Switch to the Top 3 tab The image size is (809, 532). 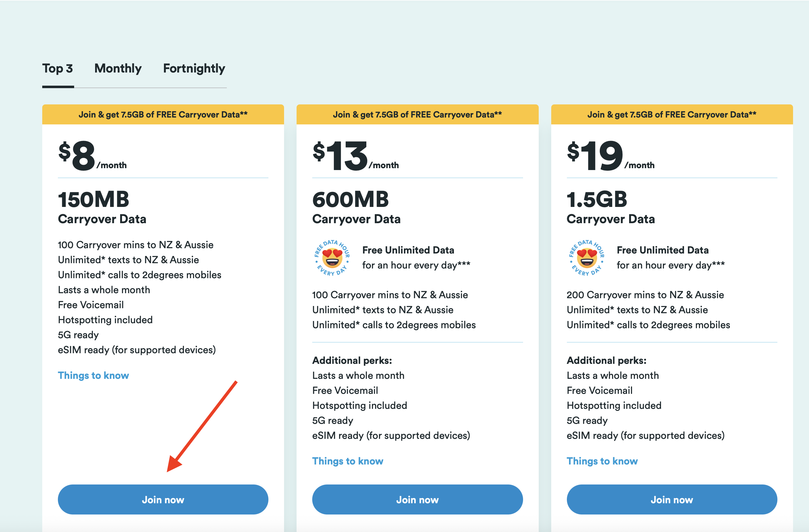tap(58, 69)
